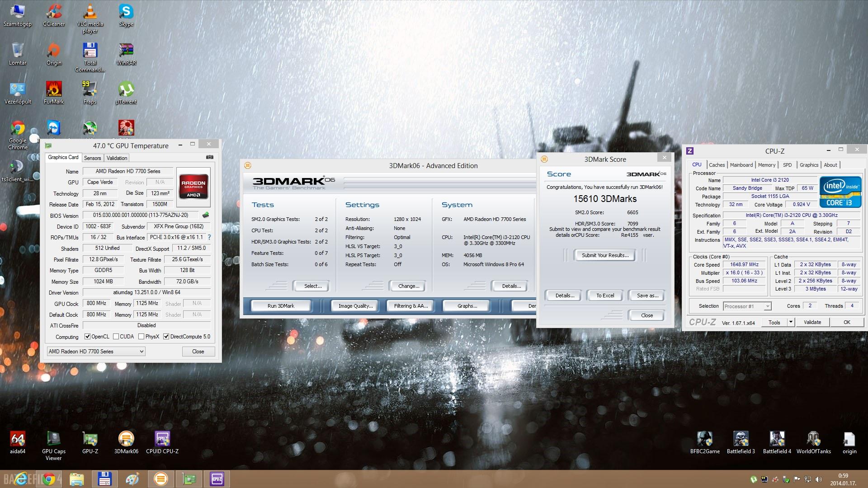Viewport: 868px width, 488px height.
Task: Launch µTorrent desktop shortcut
Action: (x=126, y=93)
